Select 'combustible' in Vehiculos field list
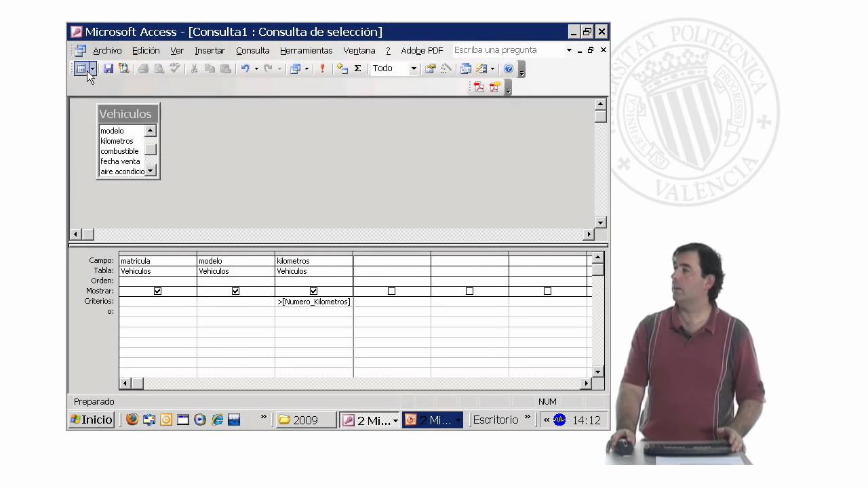 pos(121,151)
